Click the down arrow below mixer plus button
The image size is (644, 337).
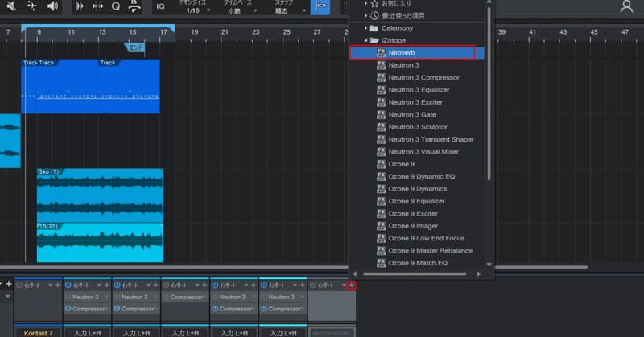[7, 296]
